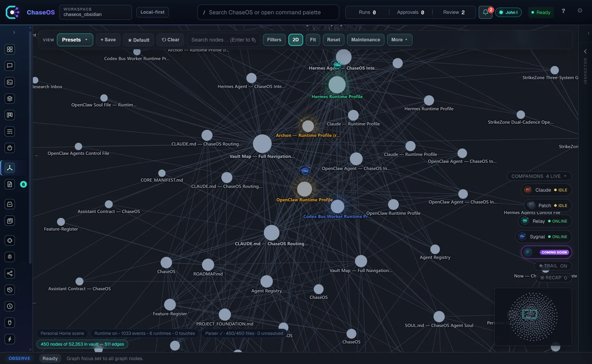Open notifications bell with 2 alerts
592x364 pixels.
click(x=485, y=12)
